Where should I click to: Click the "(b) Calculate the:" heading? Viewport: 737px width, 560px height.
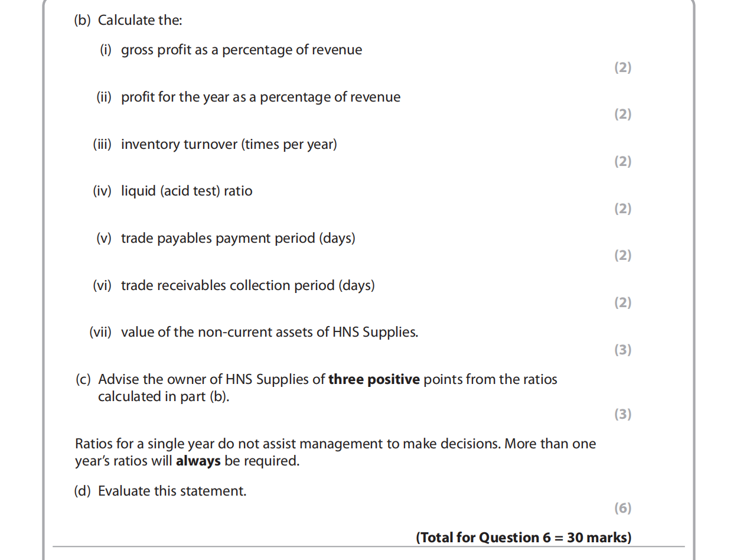click(x=128, y=20)
